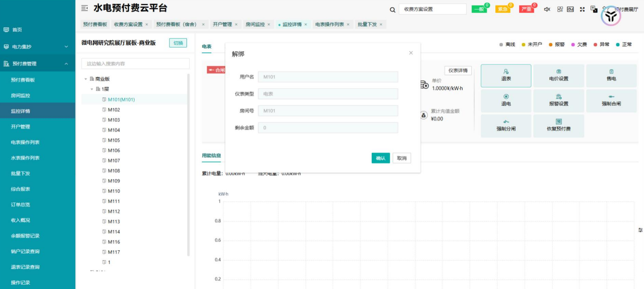Open the screen monitor icon in the header
644x289 pixels.
570,9
